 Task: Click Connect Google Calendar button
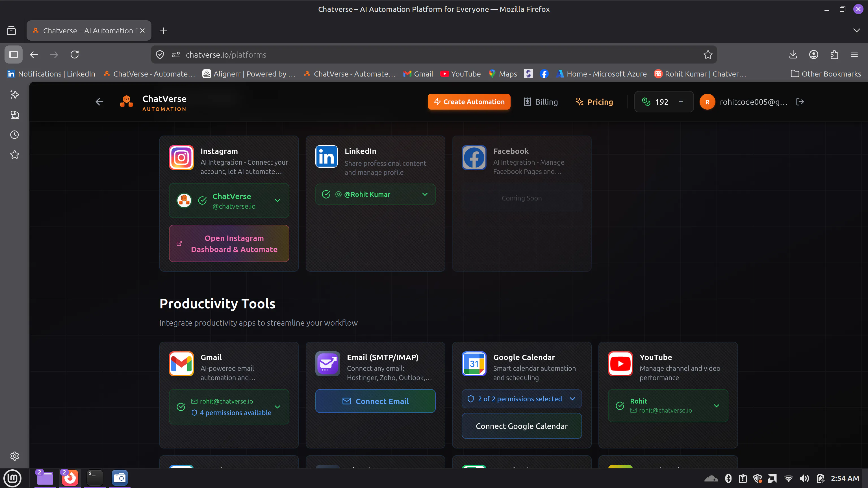point(521,426)
